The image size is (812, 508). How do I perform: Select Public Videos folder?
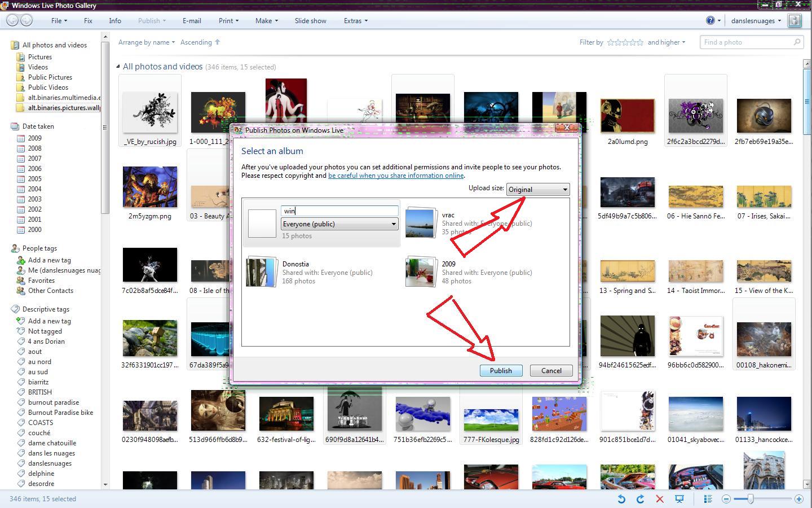pyautogui.click(x=48, y=87)
